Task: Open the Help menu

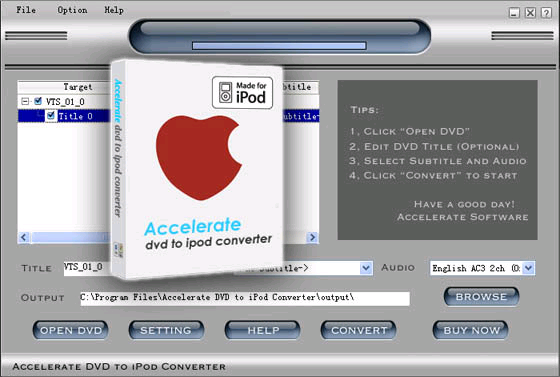Action: point(114,10)
